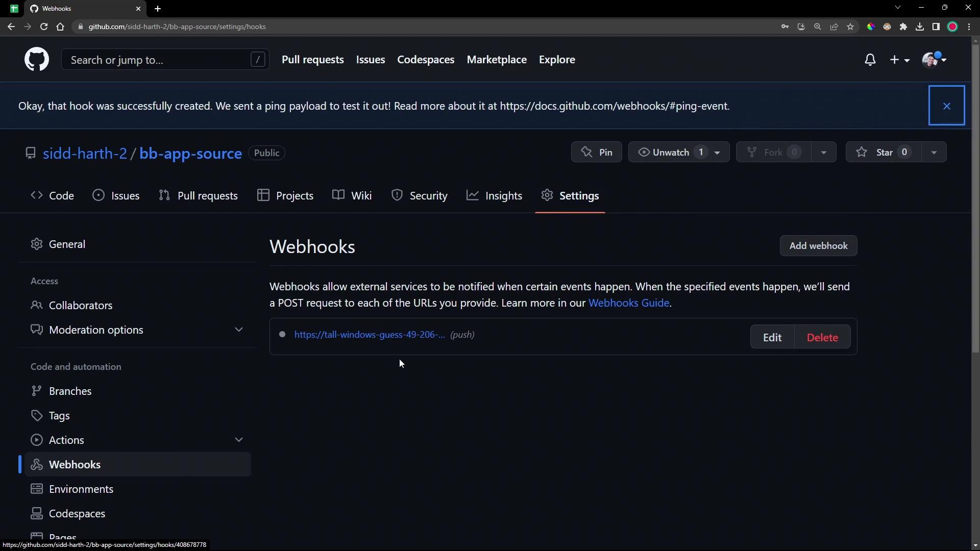This screenshot has height=551, width=980.
Task: Expand Moderation options chevron
Action: point(238,330)
